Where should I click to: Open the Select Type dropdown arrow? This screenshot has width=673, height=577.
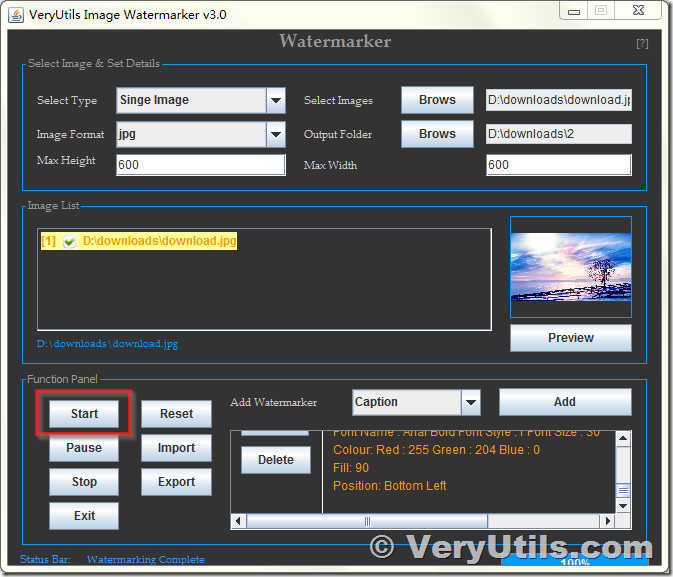pos(276,100)
